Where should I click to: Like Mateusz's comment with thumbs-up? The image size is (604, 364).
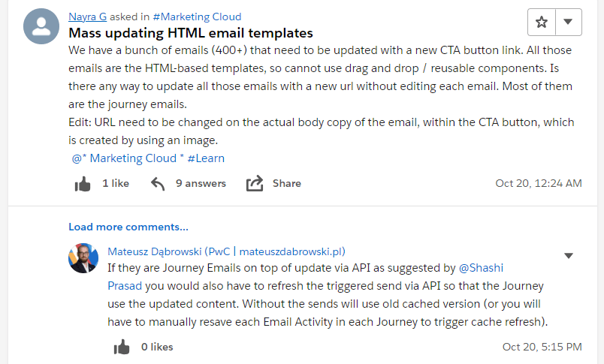point(122,347)
